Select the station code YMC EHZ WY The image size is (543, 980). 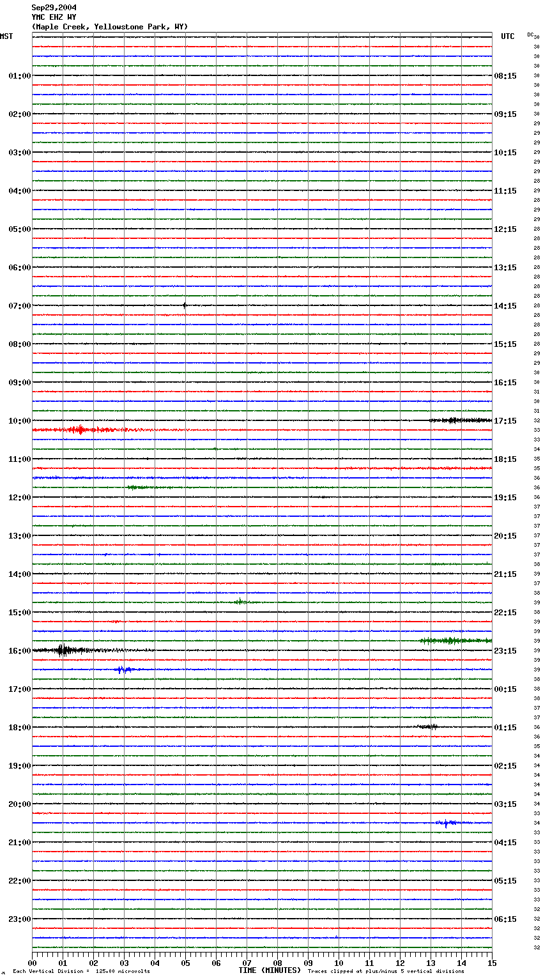(54, 17)
